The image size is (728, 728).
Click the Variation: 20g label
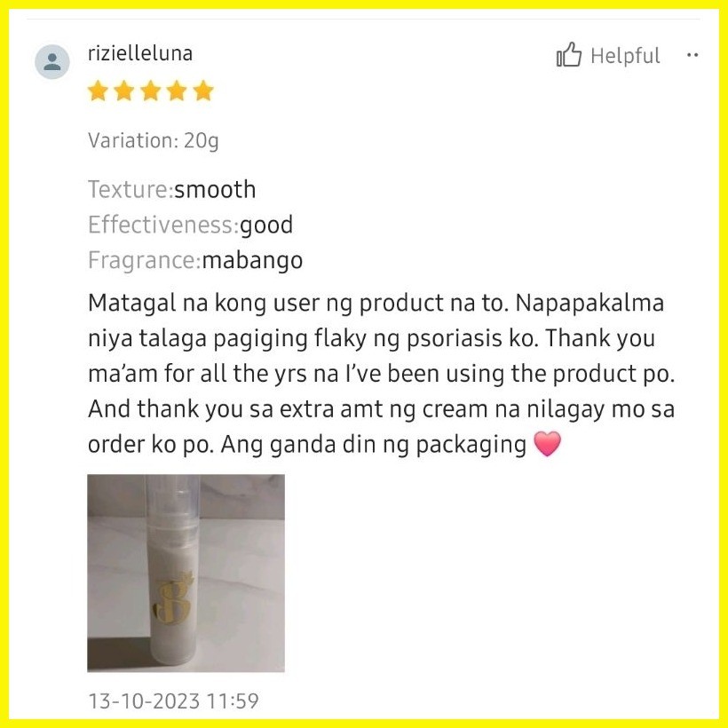[x=154, y=140]
